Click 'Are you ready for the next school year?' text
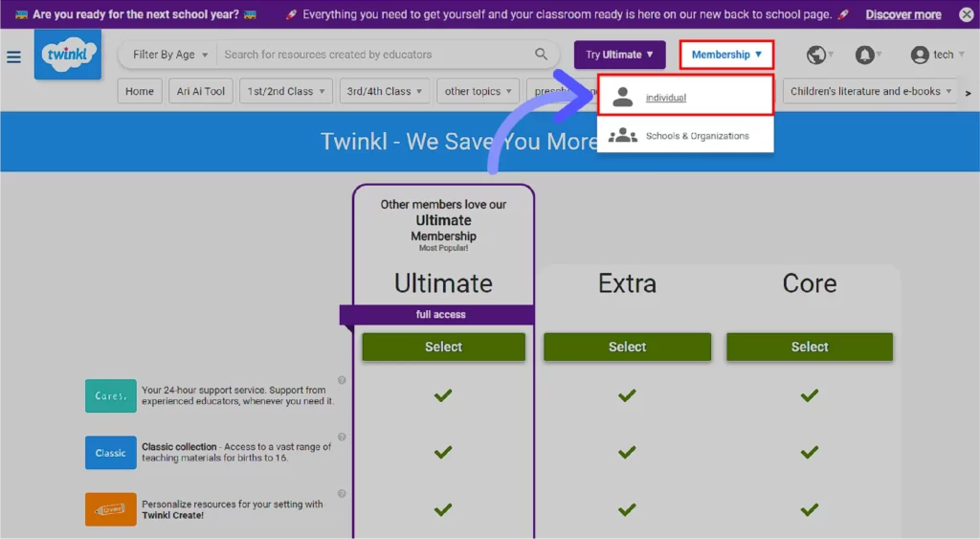 coord(136,14)
